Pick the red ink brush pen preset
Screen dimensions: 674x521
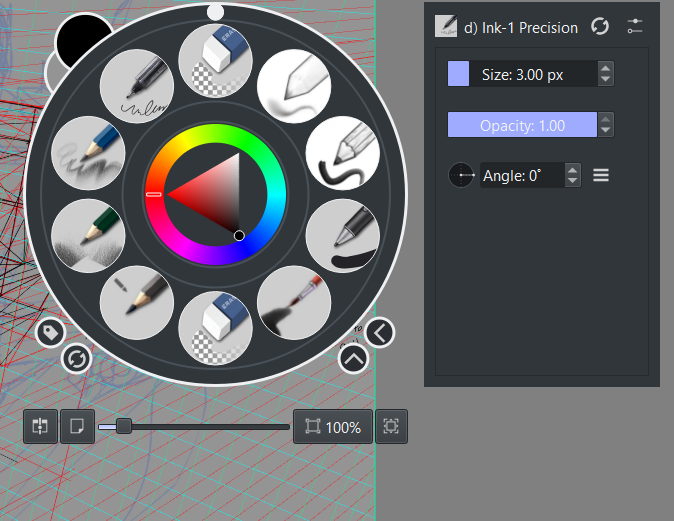[x=294, y=303]
